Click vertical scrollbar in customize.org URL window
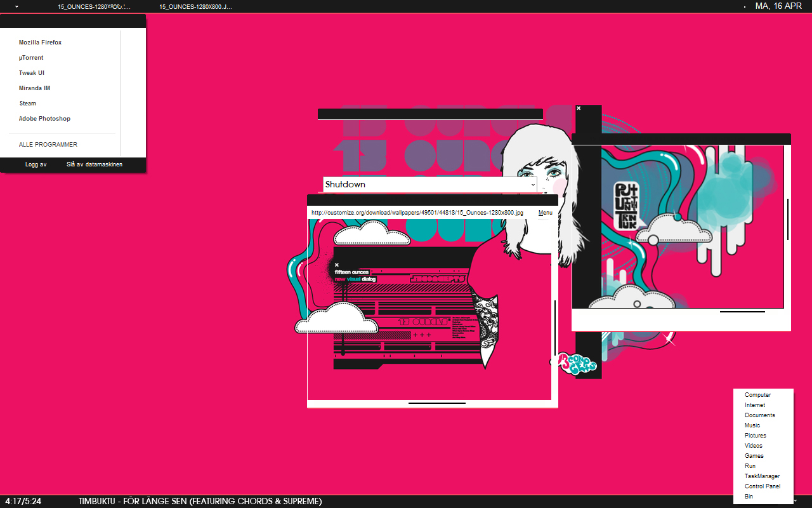The width and height of the screenshot is (812, 508). click(555, 328)
